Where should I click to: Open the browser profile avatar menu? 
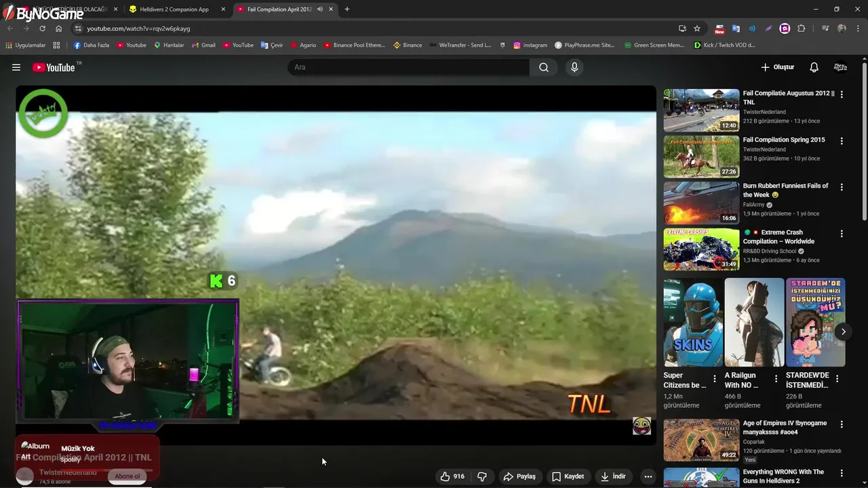tap(842, 28)
